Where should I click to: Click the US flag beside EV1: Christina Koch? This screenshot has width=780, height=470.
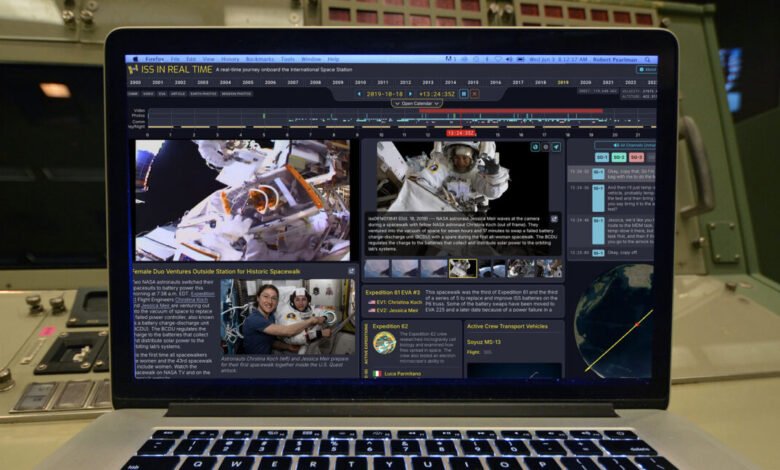pyautogui.click(x=371, y=302)
